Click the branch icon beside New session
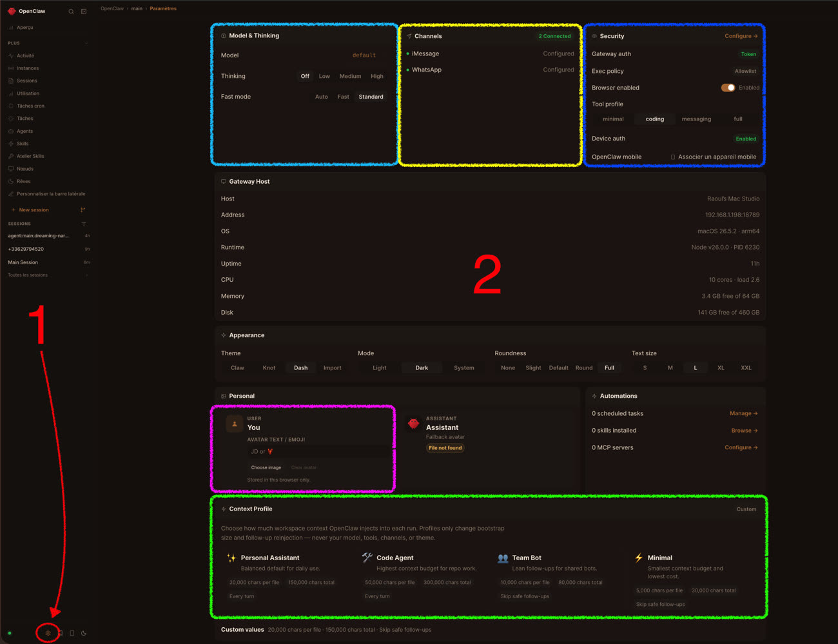Screen dimensions: 838x644 click(x=83, y=210)
